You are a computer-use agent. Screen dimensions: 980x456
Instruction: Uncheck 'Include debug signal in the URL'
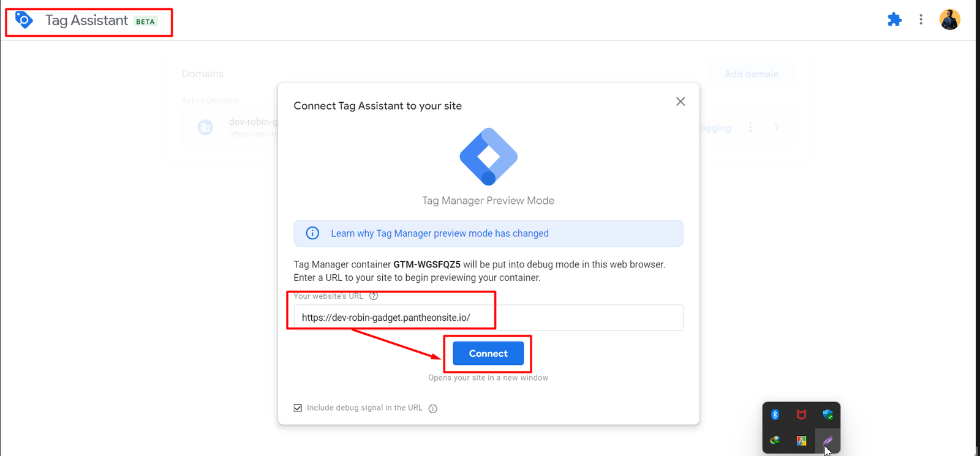pyautogui.click(x=298, y=408)
